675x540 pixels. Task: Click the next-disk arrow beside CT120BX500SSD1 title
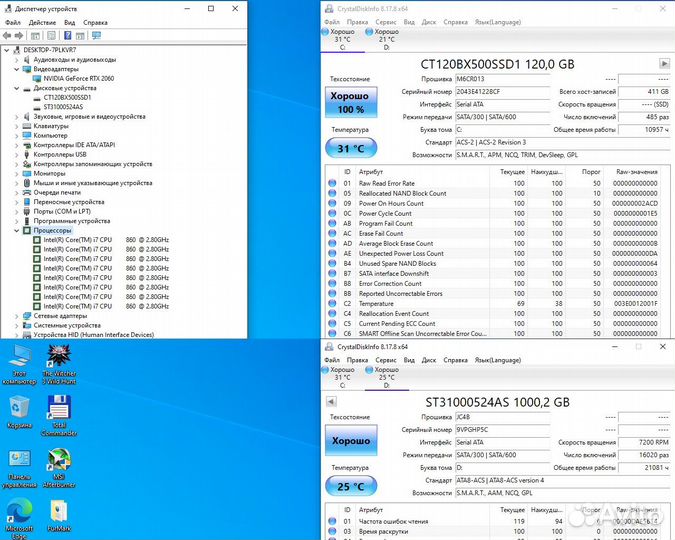[x=664, y=64]
